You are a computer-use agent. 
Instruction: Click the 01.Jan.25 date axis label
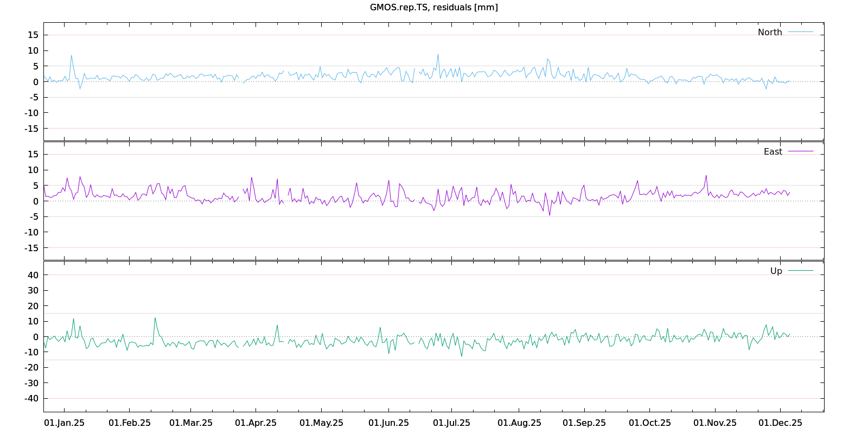[64, 423]
